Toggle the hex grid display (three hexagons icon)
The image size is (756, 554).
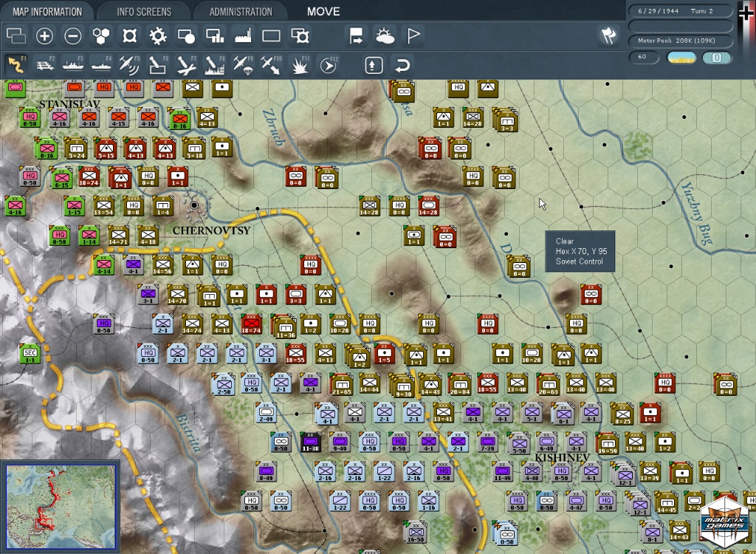(x=100, y=35)
